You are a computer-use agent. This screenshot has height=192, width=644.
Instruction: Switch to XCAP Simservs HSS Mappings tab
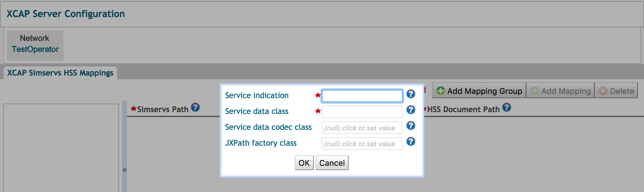tap(60, 73)
